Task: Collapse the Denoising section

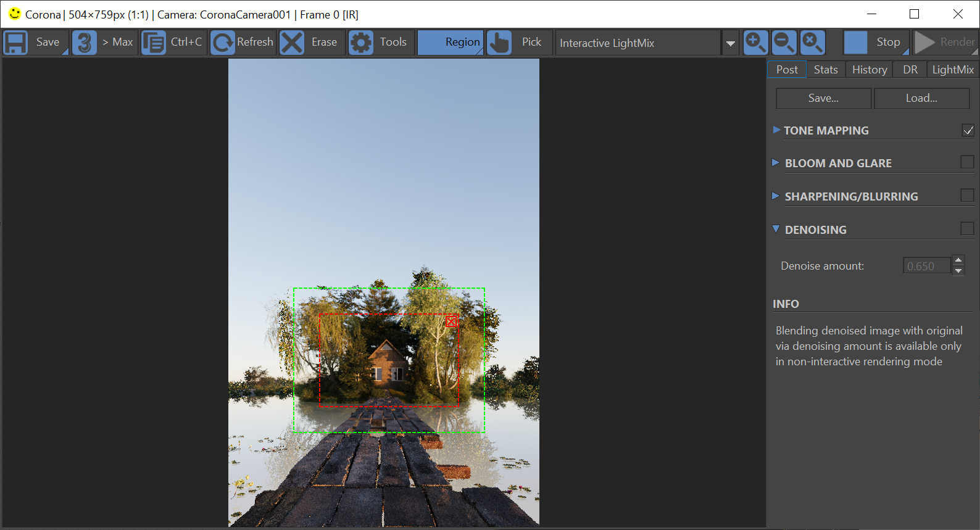Action: pyautogui.click(x=776, y=229)
